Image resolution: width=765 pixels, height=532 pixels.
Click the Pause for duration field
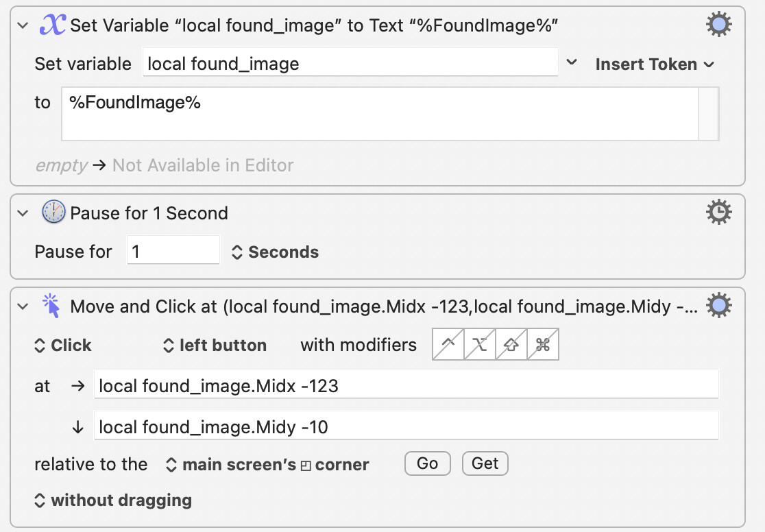[x=173, y=250]
